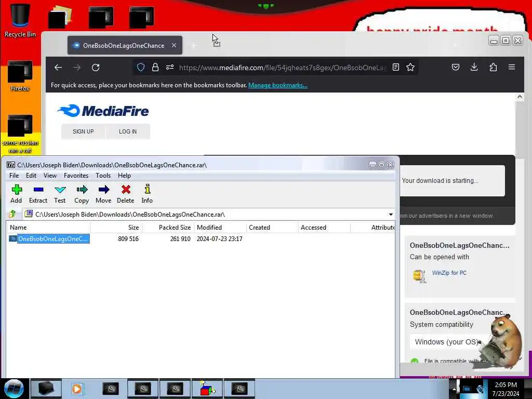Select the Copy tool in 7-Zip

[x=82, y=194]
